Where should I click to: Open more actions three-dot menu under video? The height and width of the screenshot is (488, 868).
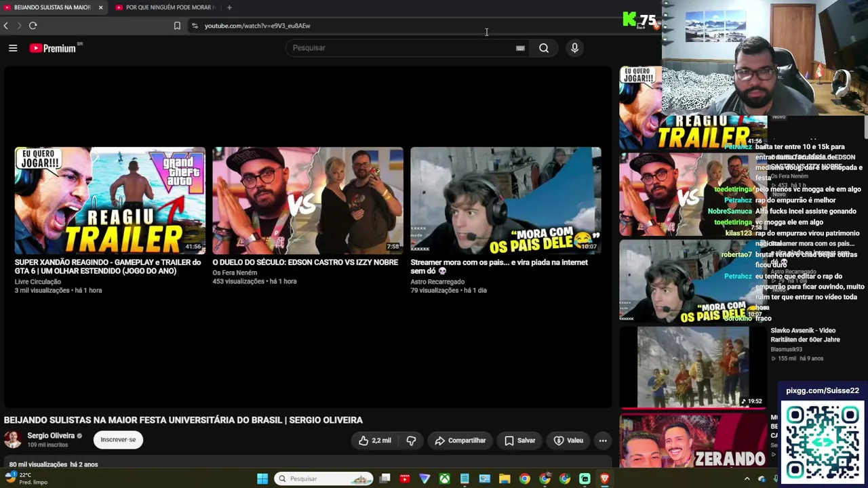click(x=603, y=441)
